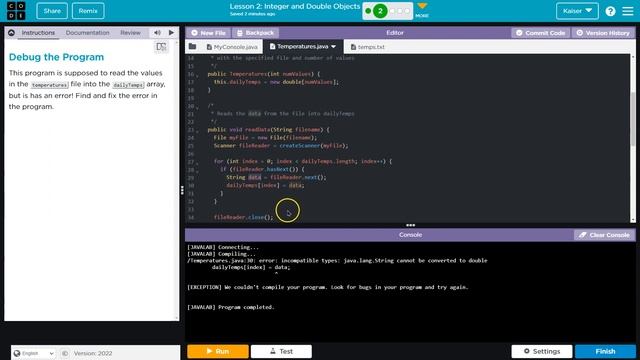The image size is (640, 360).
Task: Open the MyConsole.java file tab
Action: (232, 47)
